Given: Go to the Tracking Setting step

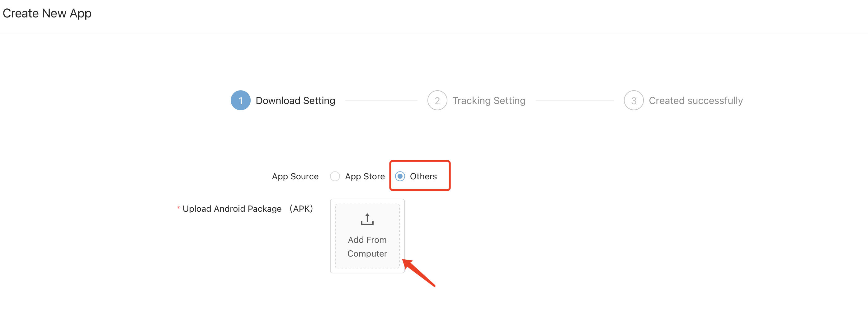Looking at the screenshot, I should 488,100.
